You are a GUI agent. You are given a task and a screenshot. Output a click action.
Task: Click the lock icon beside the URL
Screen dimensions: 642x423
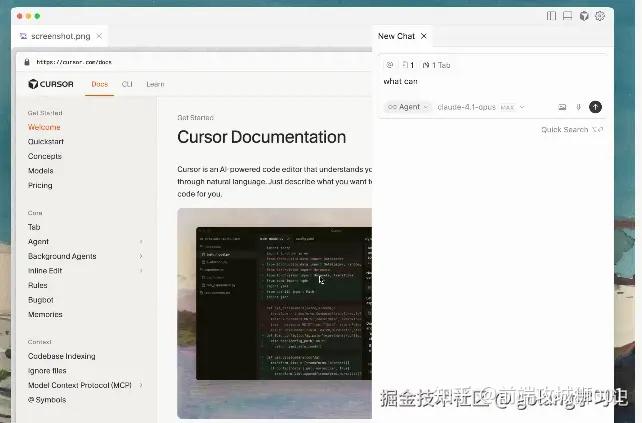(27, 62)
